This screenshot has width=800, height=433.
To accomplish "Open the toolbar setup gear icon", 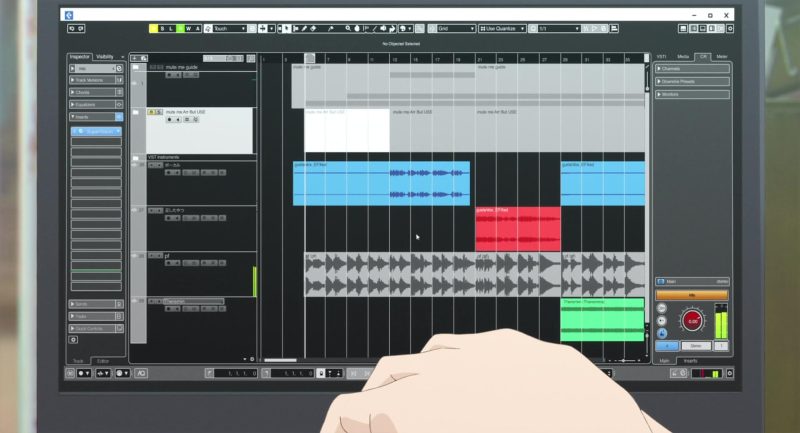I will (730, 29).
